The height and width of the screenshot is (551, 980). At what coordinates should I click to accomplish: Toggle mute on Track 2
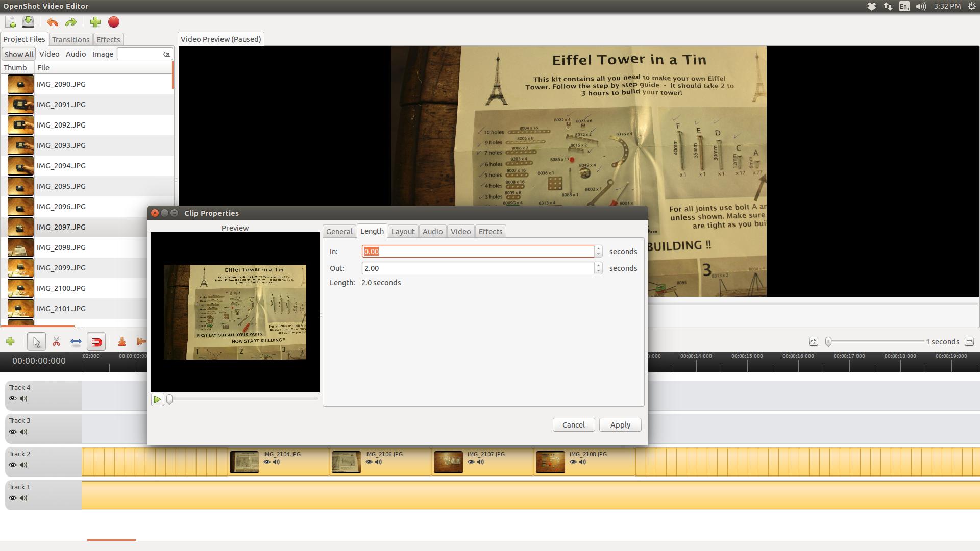pyautogui.click(x=23, y=464)
